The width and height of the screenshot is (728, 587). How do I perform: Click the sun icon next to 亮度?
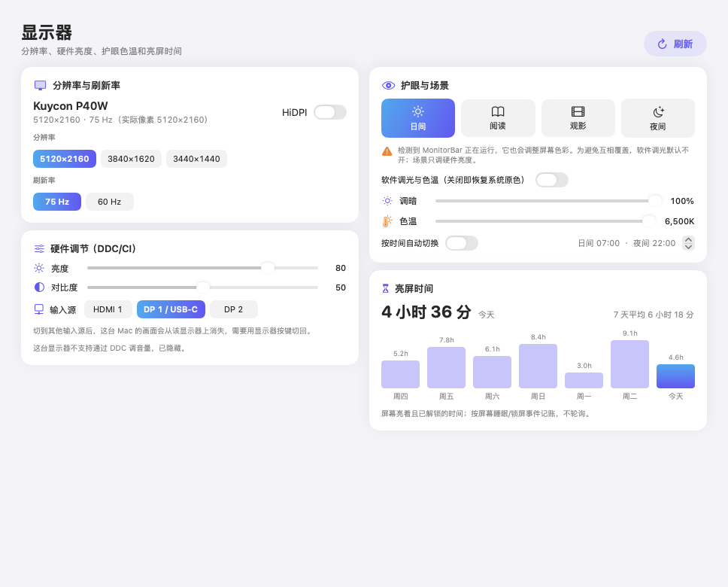tap(39, 268)
